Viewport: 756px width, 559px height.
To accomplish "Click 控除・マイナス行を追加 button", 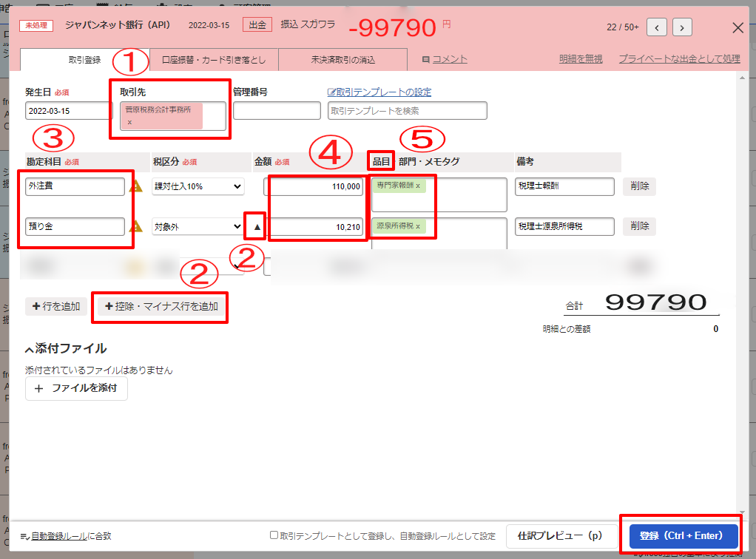I will tap(161, 306).
